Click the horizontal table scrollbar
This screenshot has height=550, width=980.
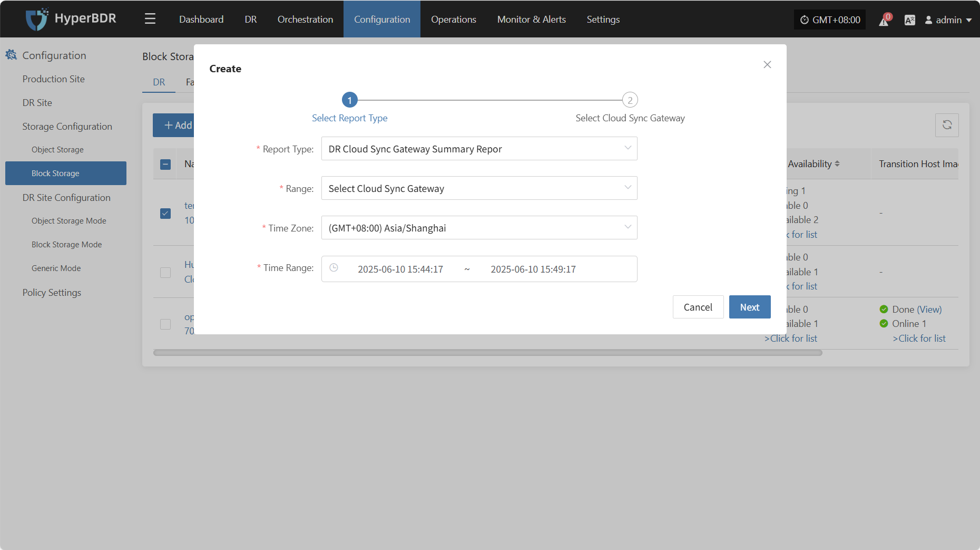488,352
